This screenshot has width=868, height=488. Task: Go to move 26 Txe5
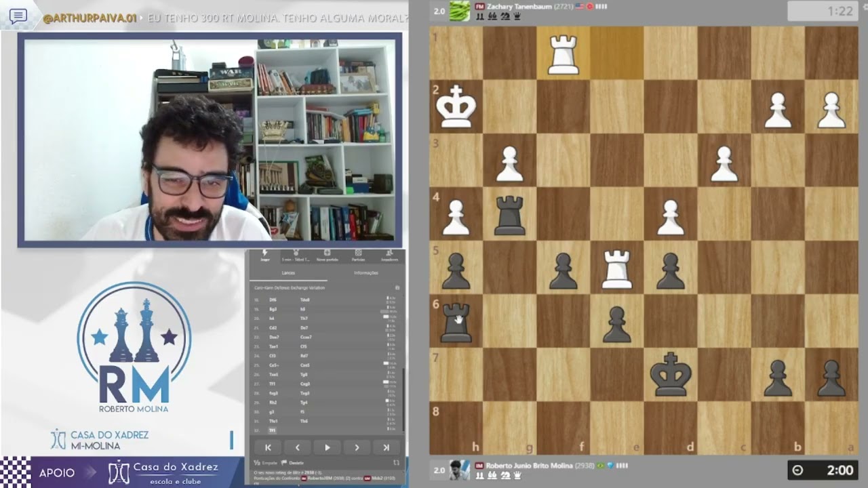[273, 374]
